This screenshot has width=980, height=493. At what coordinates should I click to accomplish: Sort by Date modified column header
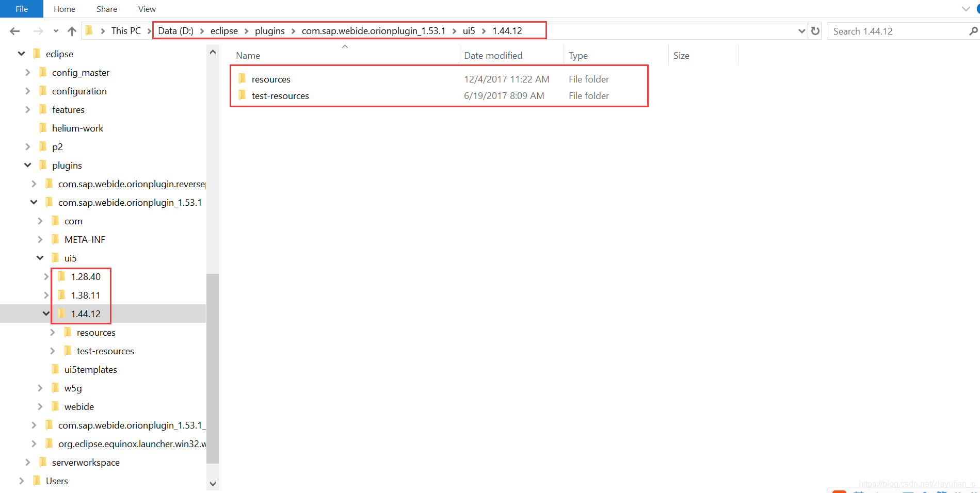(493, 55)
